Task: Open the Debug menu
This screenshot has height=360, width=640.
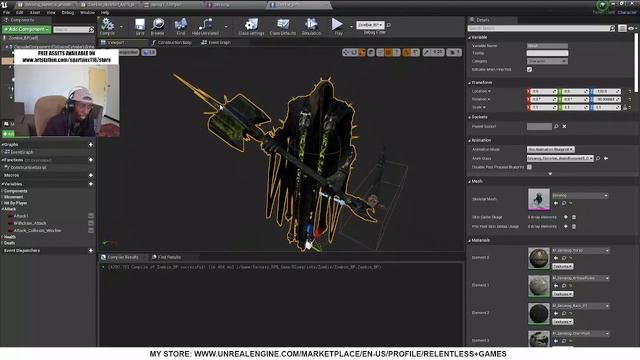Action: coord(68,13)
